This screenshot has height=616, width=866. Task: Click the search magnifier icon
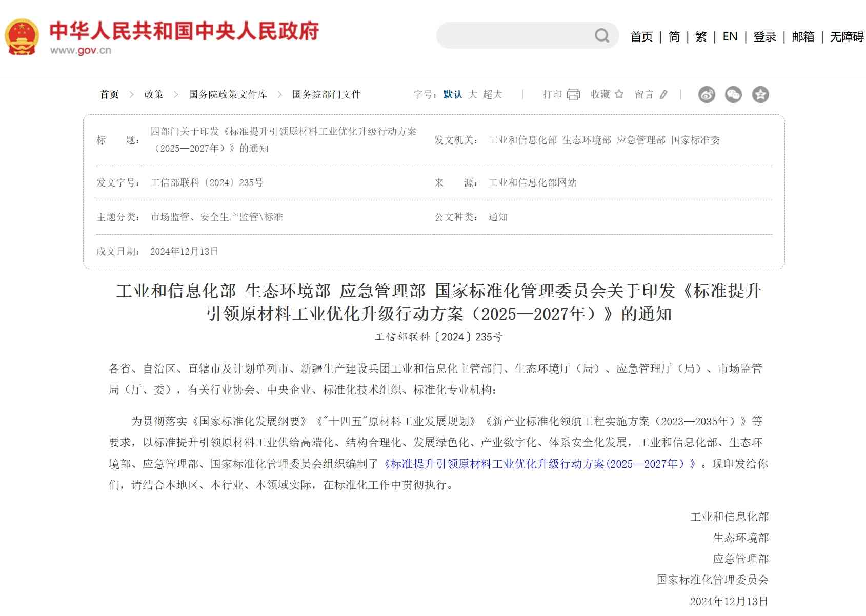[x=601, y=36]
